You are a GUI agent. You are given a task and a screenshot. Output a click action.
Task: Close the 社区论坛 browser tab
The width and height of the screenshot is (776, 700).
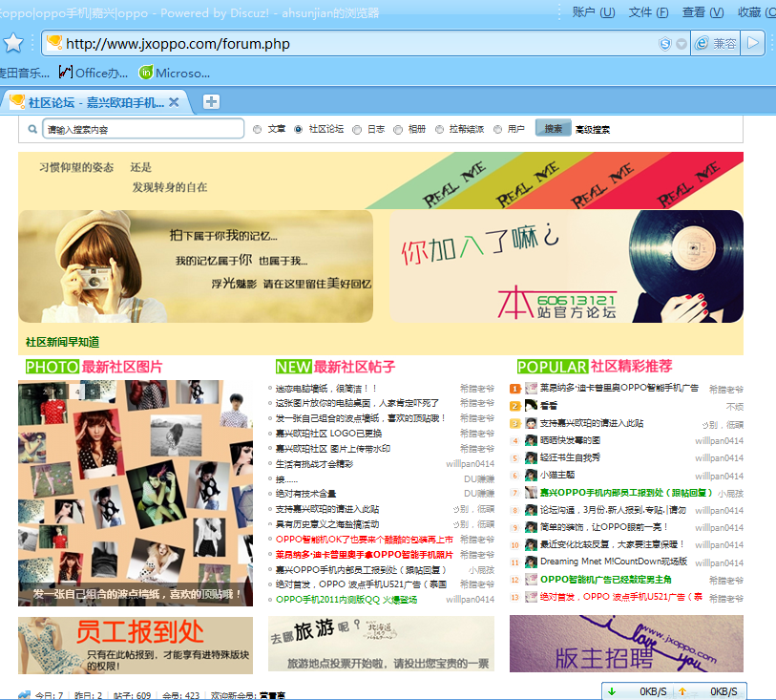[x=174, y=102]
